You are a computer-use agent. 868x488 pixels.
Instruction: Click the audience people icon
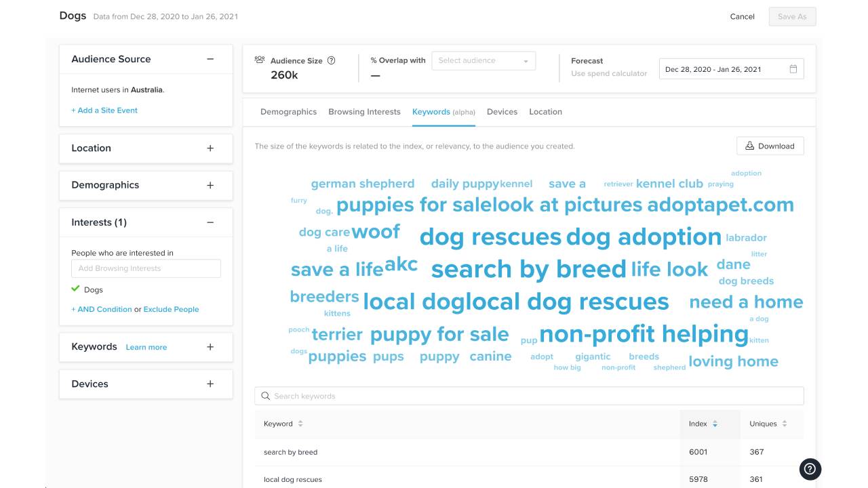[x=260, y=60]
